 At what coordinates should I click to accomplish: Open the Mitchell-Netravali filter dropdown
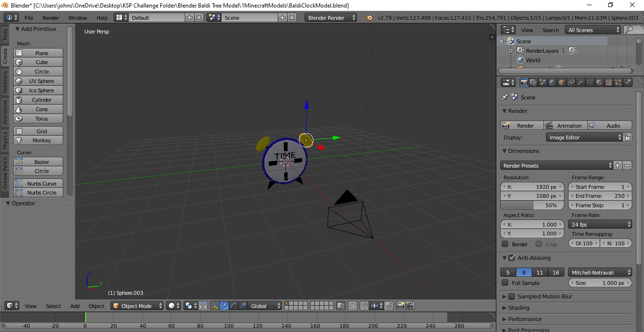(x=600, y=272)
